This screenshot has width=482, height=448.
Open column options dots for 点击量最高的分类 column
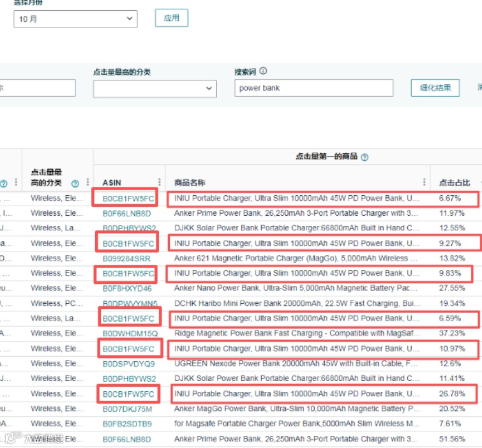pos(87,182)
